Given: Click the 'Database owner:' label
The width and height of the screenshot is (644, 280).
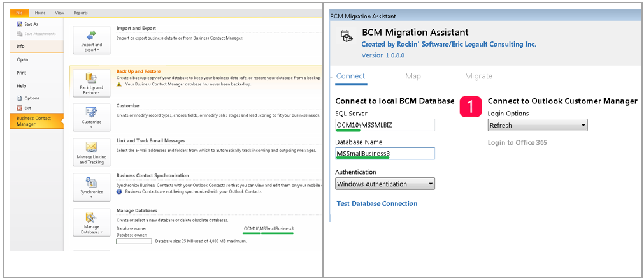Looking at the screenshot, I should point(132,235).
